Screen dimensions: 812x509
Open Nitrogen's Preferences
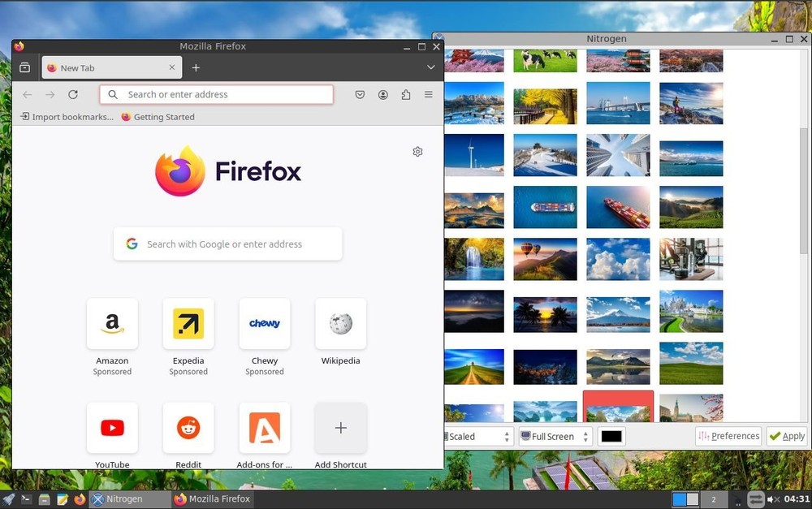click(728, 436)
